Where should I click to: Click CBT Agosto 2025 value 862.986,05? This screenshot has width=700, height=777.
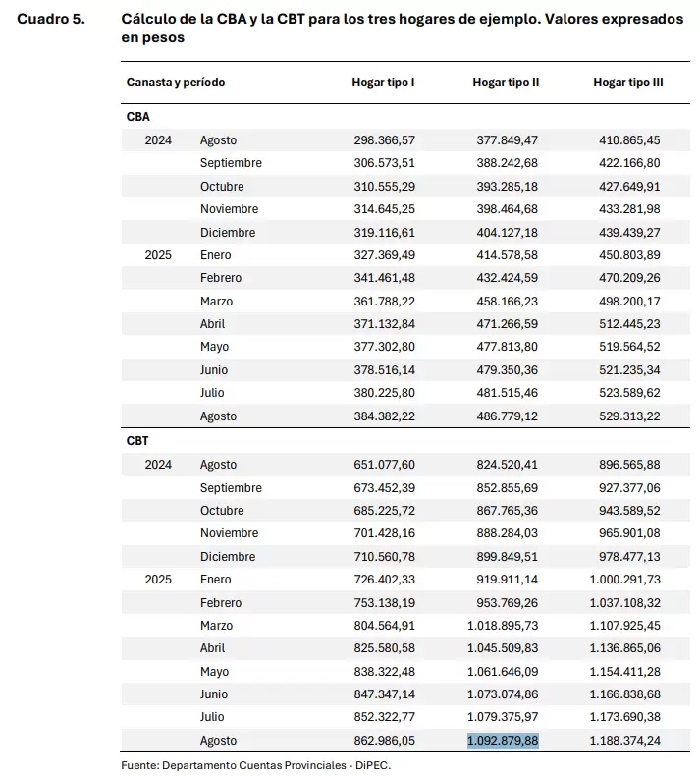[x=384, y=741]
